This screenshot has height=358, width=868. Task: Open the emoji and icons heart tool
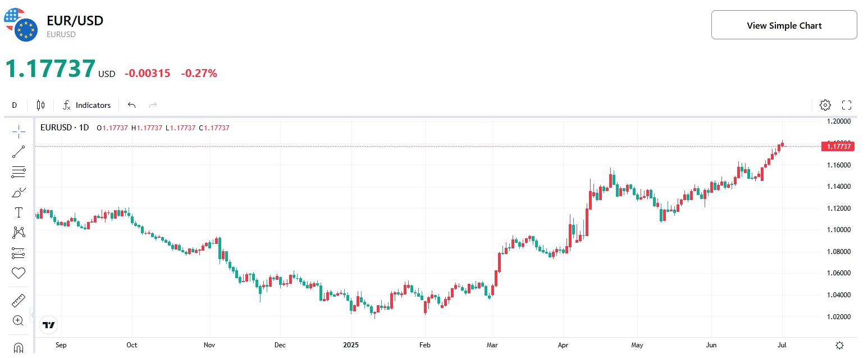[19, 273]
